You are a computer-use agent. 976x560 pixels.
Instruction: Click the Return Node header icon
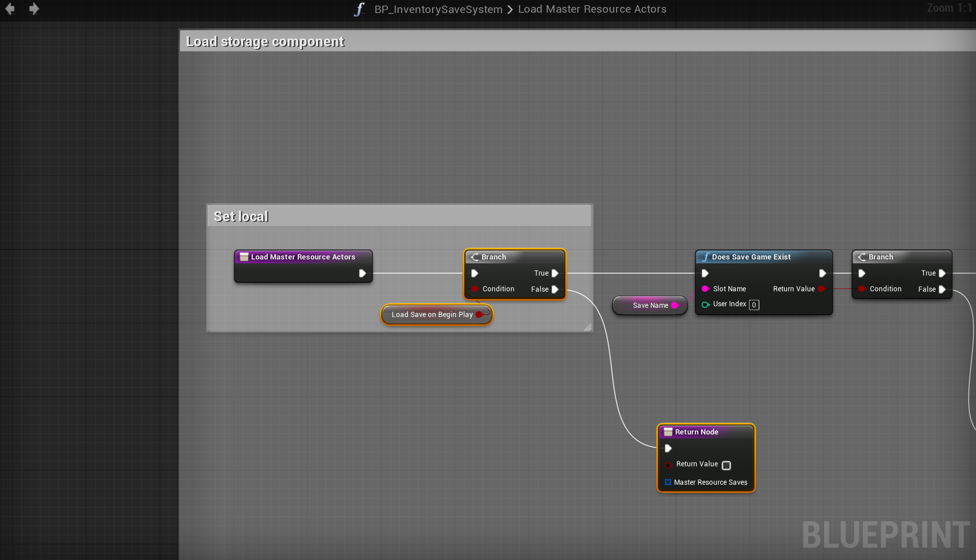668,432
